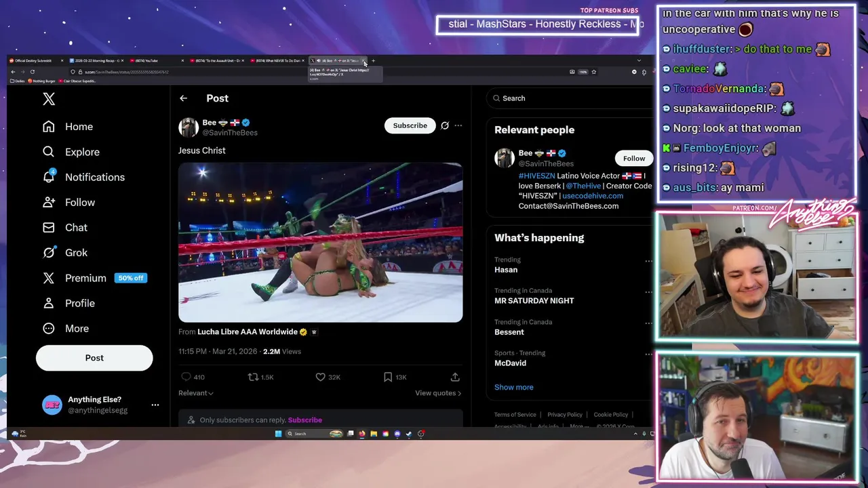Open usecodehive.com link in bio

[x=593, y=196]
